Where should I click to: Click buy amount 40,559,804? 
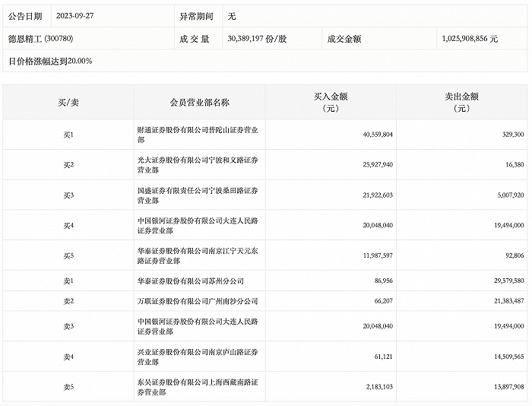coord(378,135)
